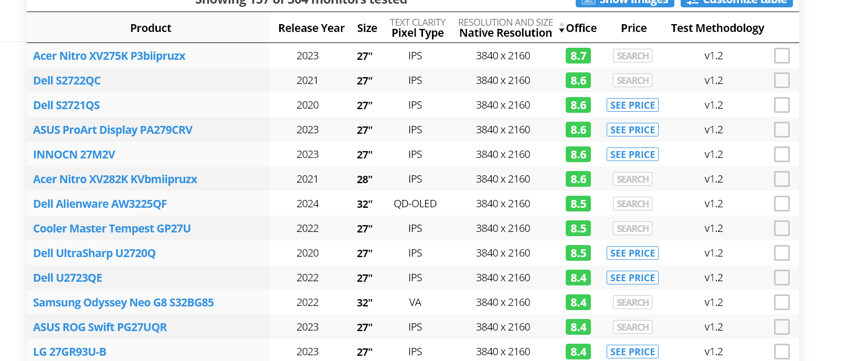The height and width of the screenshot is (361, 868).
Task: Click VA pixel type of Samsung Odyssey
Action: tap(415, 302)
